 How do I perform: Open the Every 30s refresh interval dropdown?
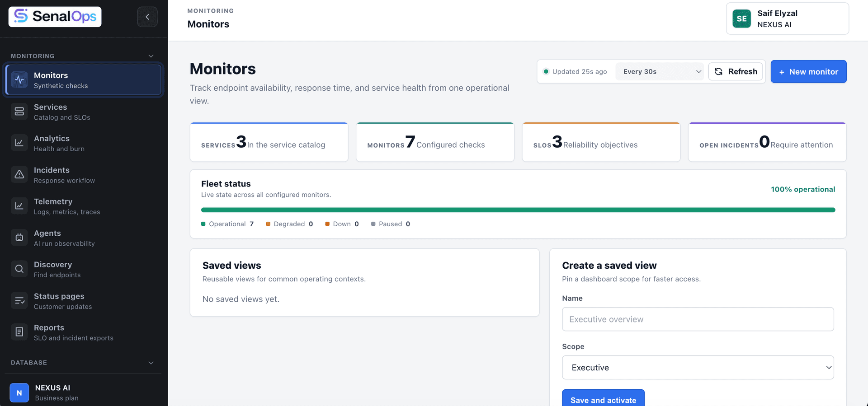(x=660, y=71)
